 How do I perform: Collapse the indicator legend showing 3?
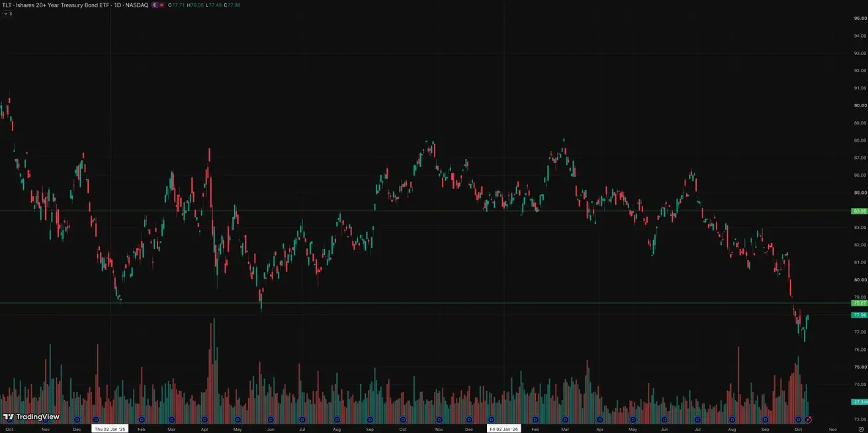pyautogui.click(x=7, y=13)
